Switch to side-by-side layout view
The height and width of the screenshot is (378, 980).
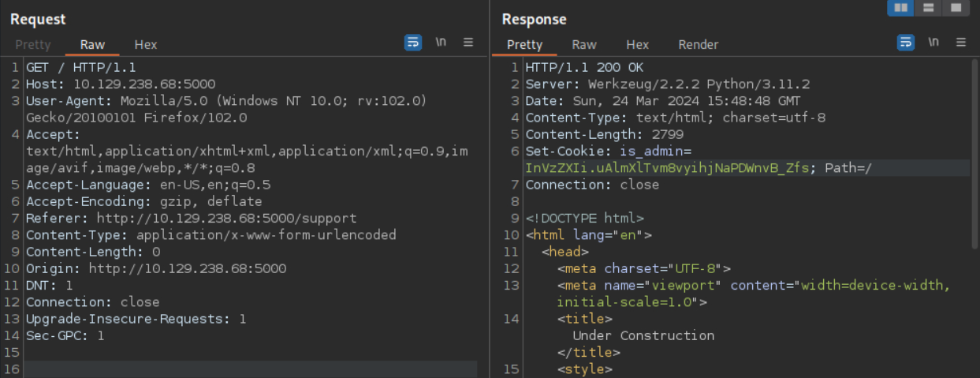pos(900,8)
